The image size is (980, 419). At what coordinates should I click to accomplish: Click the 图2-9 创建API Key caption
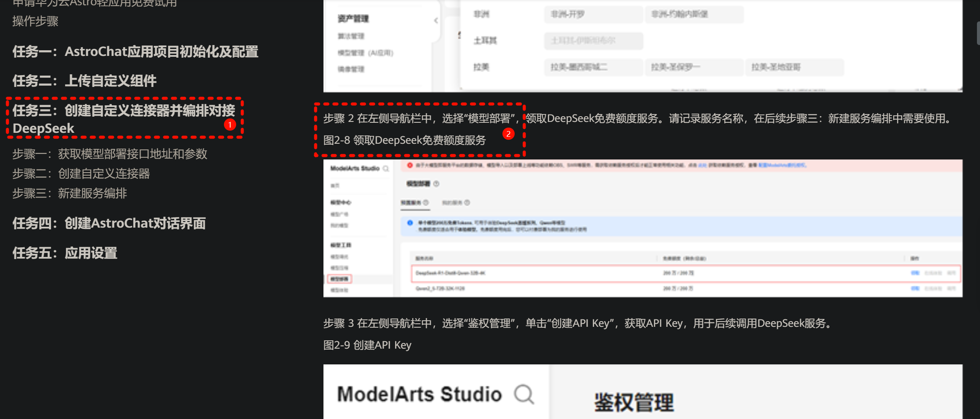point(367,345)
